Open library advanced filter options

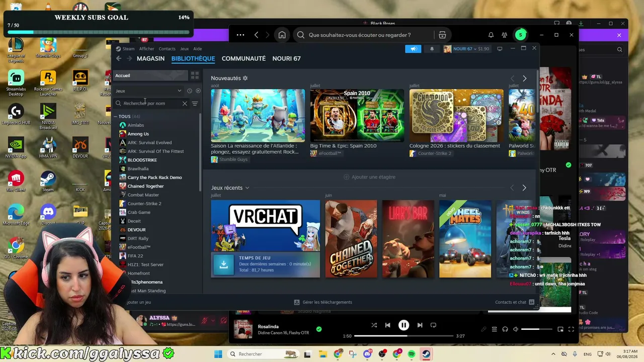tap(195, 104)
